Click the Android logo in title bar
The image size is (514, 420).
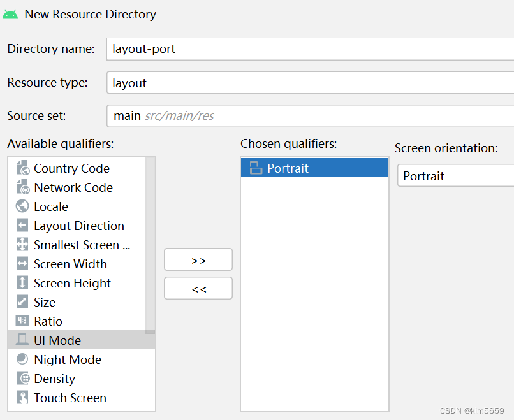click(x=10, y=15)
